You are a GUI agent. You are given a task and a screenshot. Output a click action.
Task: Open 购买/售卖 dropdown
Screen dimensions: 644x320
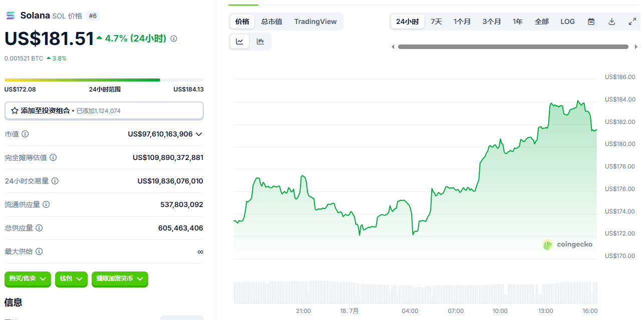(28, 278)
